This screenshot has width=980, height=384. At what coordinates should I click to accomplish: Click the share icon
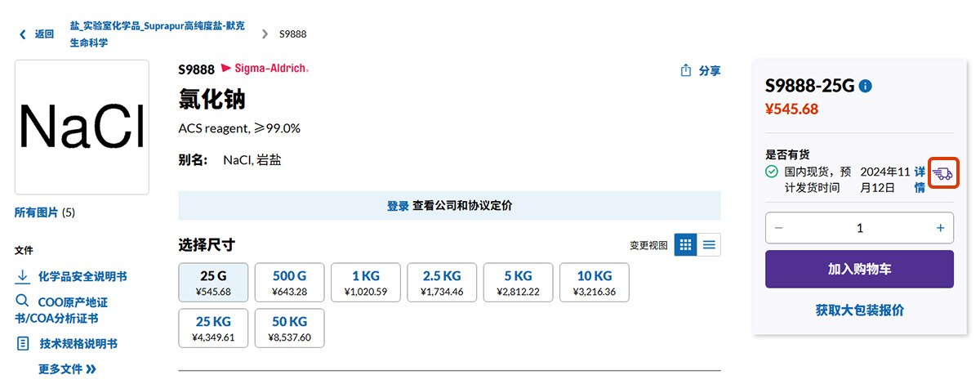pos(686,71)
